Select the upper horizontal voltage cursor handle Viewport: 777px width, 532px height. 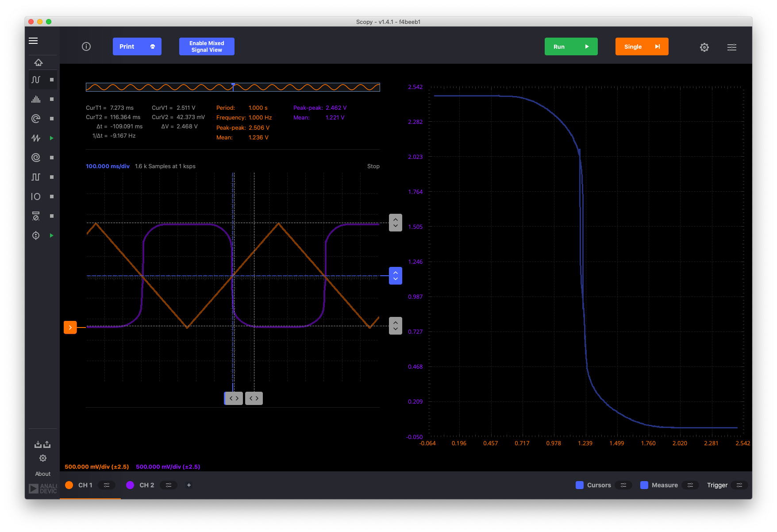click(396, 223)
